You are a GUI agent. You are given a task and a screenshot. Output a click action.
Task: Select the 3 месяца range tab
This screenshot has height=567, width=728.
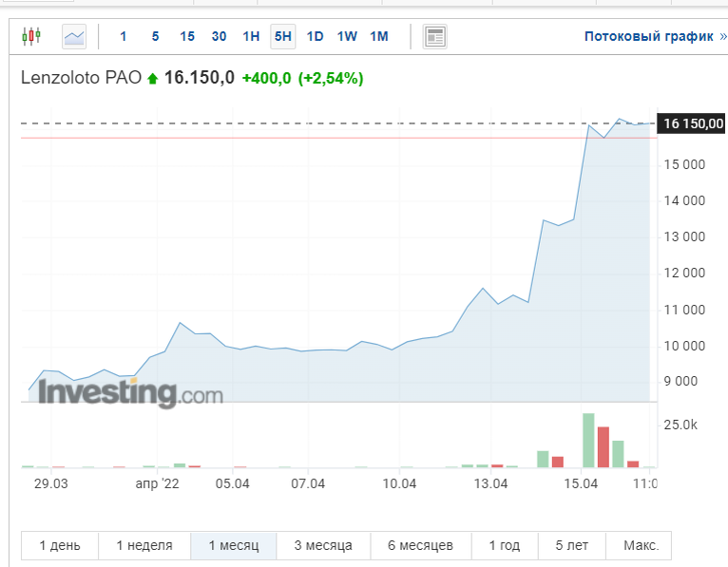(323, 546)
